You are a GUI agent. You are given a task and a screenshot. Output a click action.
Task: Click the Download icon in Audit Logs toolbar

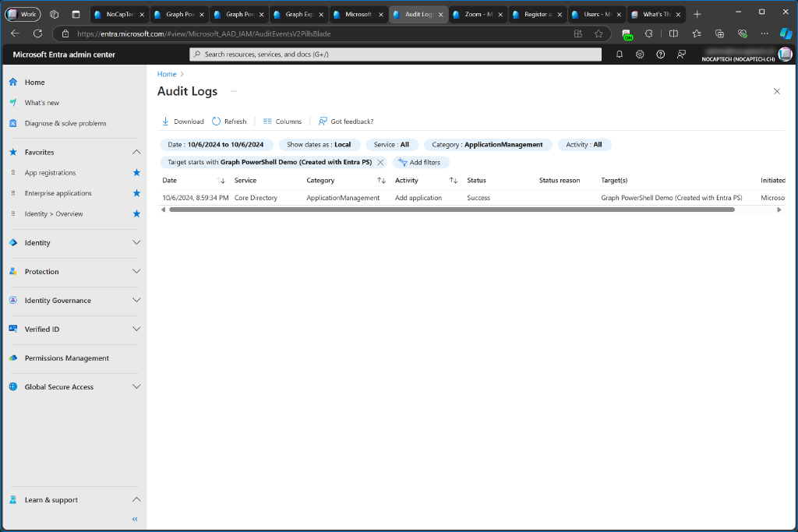165,121
